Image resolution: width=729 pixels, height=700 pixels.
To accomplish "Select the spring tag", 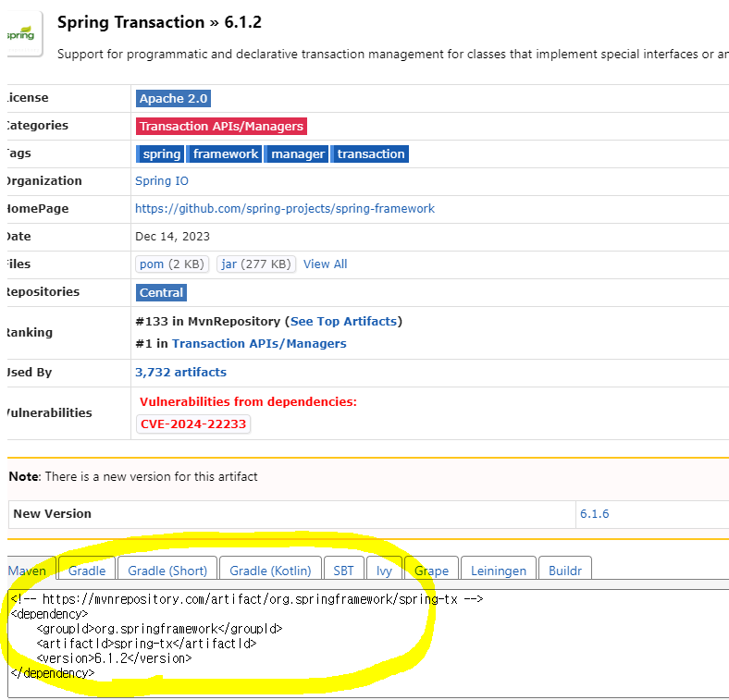I will [x=160, y=154].
